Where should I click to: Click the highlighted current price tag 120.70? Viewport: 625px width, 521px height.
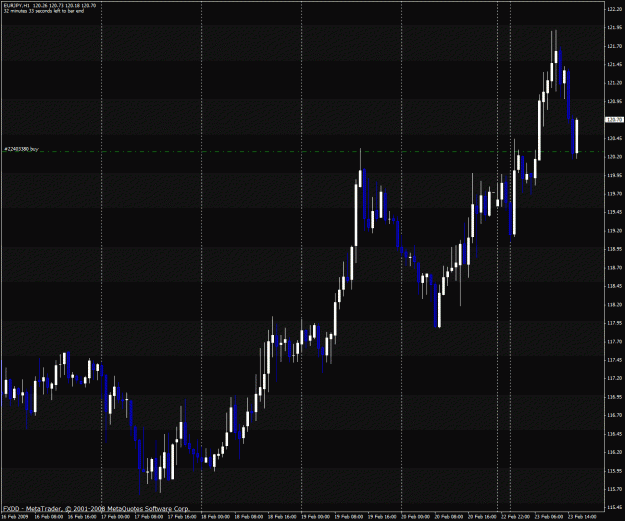click(614, 120)
